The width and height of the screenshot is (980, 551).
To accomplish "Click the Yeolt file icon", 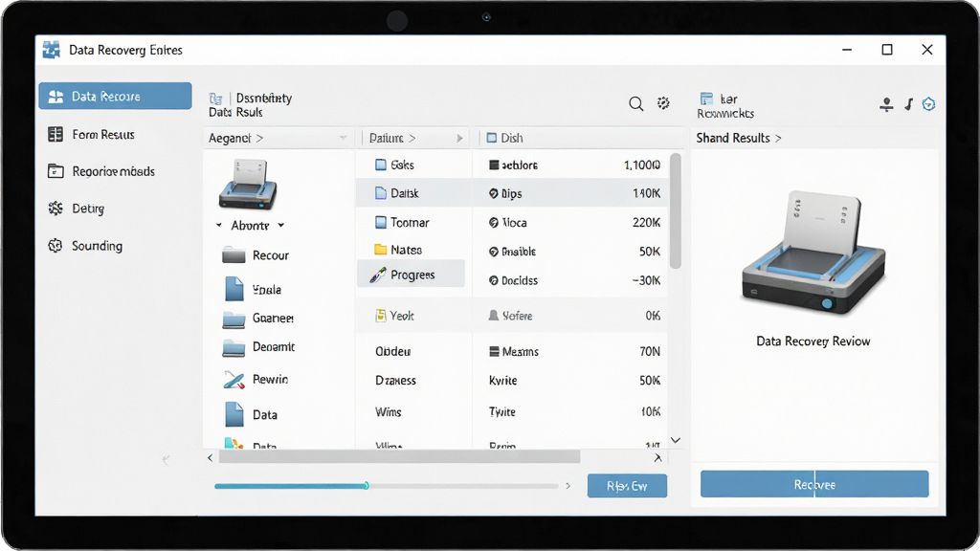I will point(380,316).
